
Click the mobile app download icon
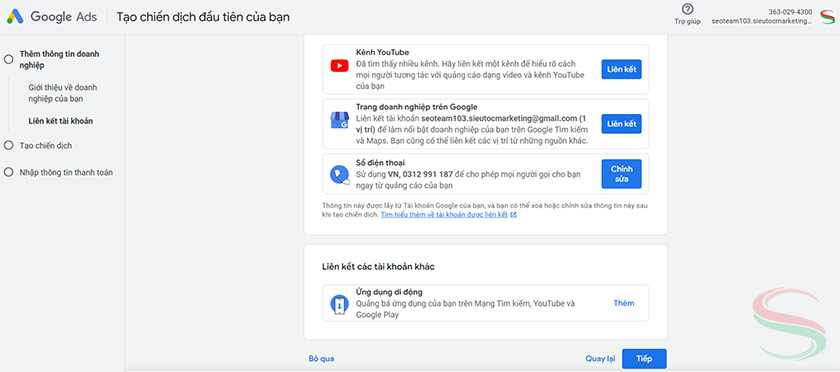pos(340,304)
